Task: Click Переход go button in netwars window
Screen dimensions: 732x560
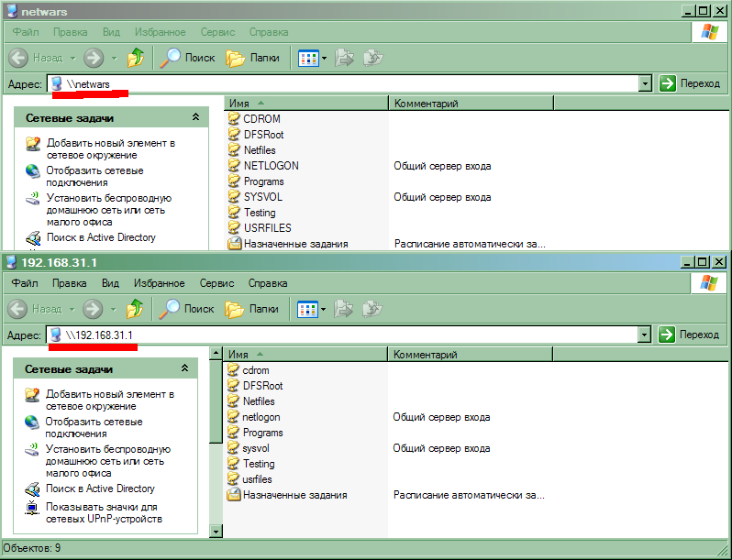Action: click(690, 84)
